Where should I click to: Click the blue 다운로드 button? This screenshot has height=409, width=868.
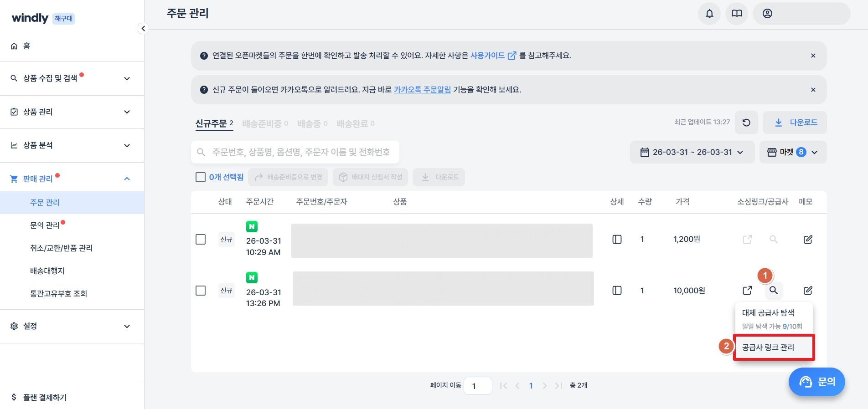pos(795,123)
